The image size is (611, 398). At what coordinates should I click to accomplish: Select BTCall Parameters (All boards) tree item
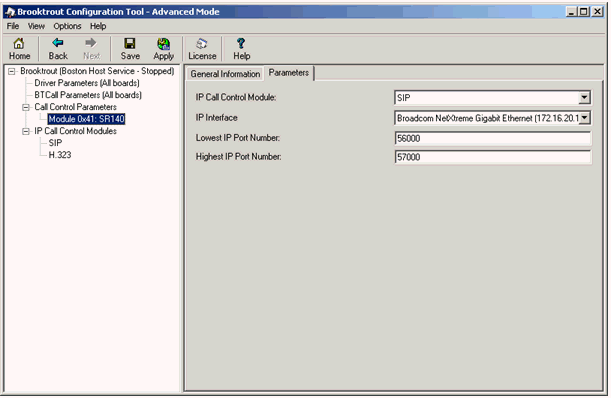point(88,95)
